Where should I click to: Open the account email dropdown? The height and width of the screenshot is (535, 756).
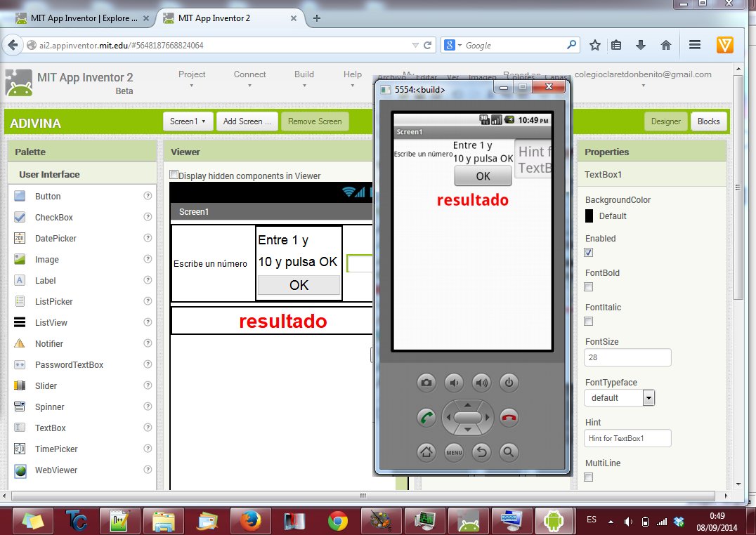[643, 79]
